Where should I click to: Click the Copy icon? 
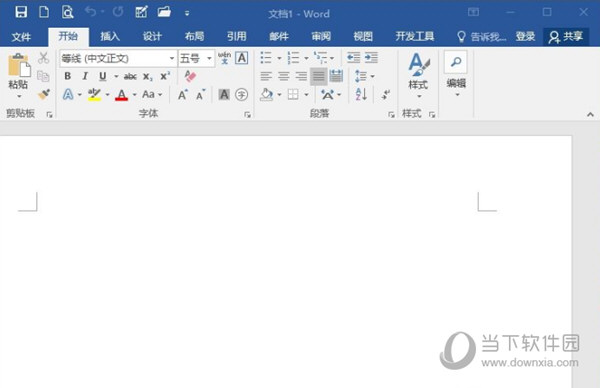tap(43, 76)
